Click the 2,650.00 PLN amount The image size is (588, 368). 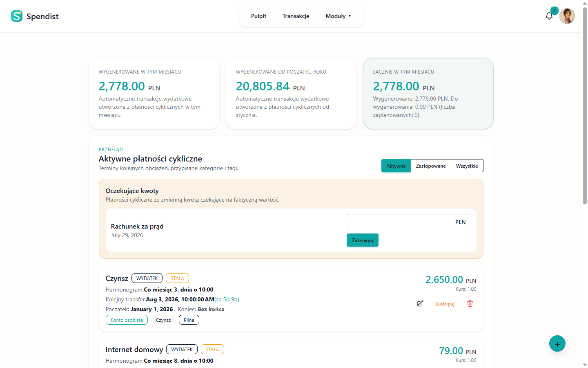[x=451, y=280]
